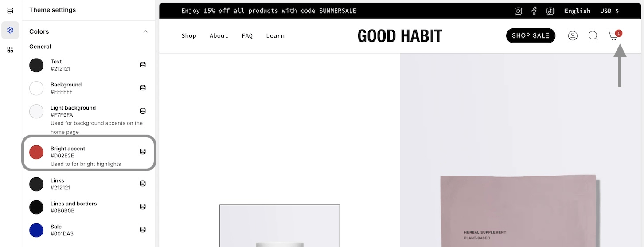Collapse the Colors section chevron
644x247 pixels.
click(x=145, y=31)
